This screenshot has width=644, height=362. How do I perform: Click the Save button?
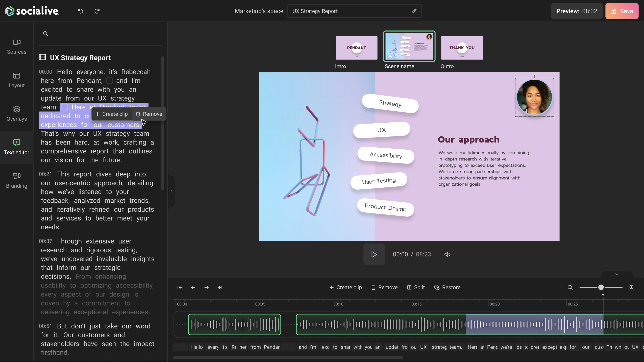point(622,11)
